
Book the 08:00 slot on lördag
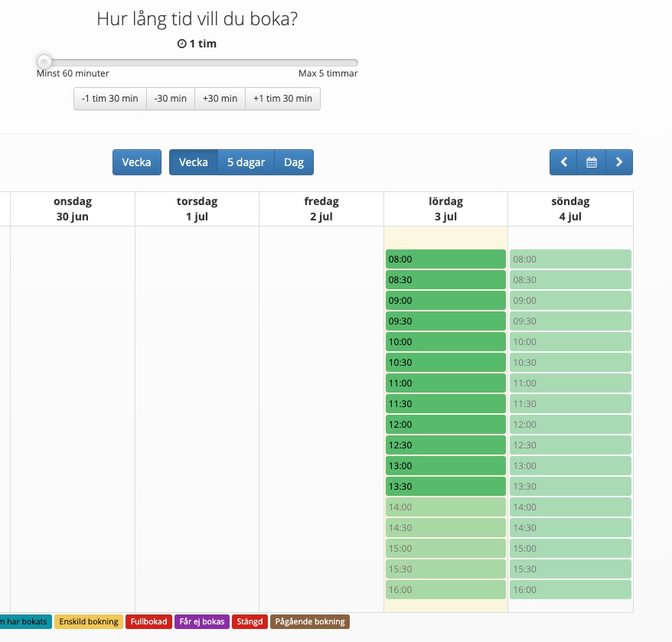pos(445,259)
